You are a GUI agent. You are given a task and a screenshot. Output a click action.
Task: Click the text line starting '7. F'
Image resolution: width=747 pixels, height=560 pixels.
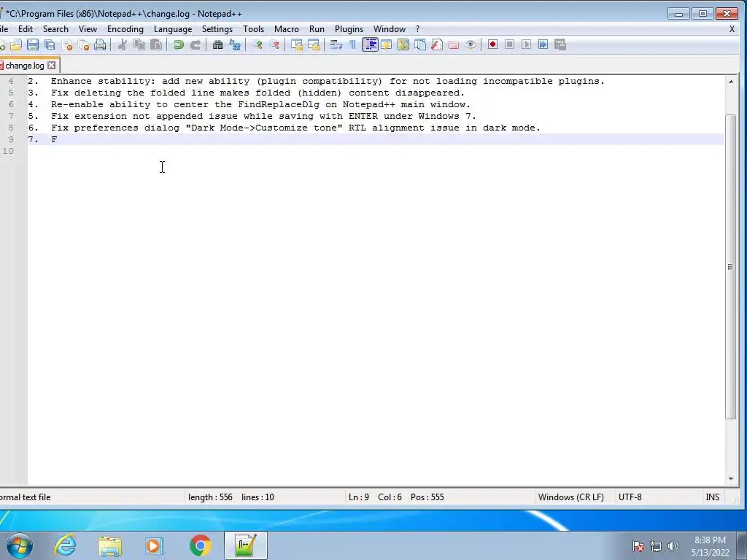coord(376,139)
